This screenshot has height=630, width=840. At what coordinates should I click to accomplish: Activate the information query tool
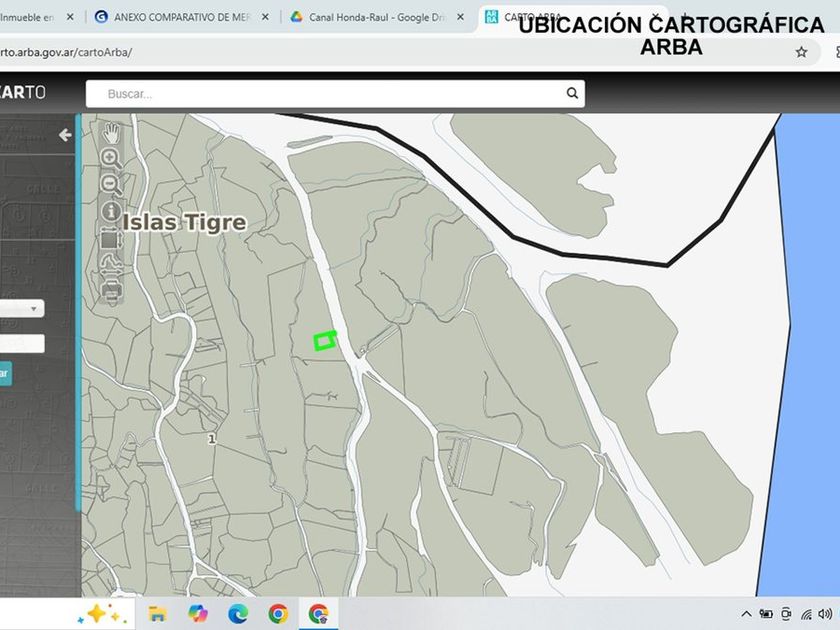coord(111,211)
